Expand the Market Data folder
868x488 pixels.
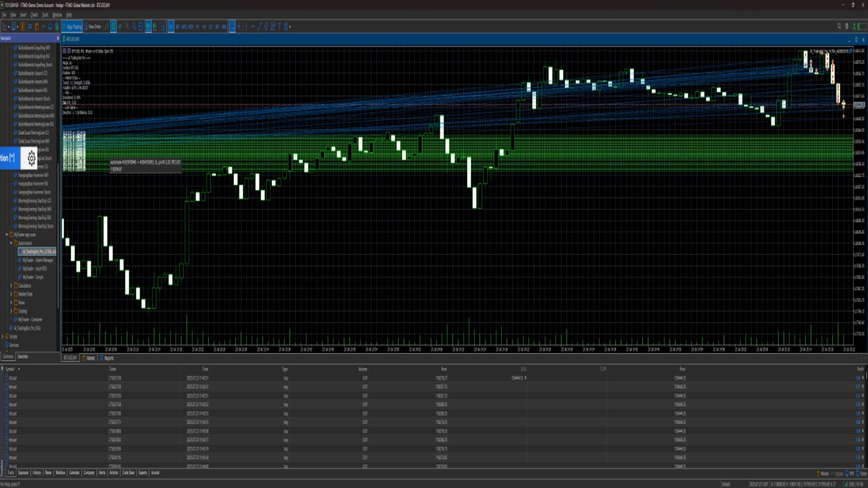click(x=11, y=294)
